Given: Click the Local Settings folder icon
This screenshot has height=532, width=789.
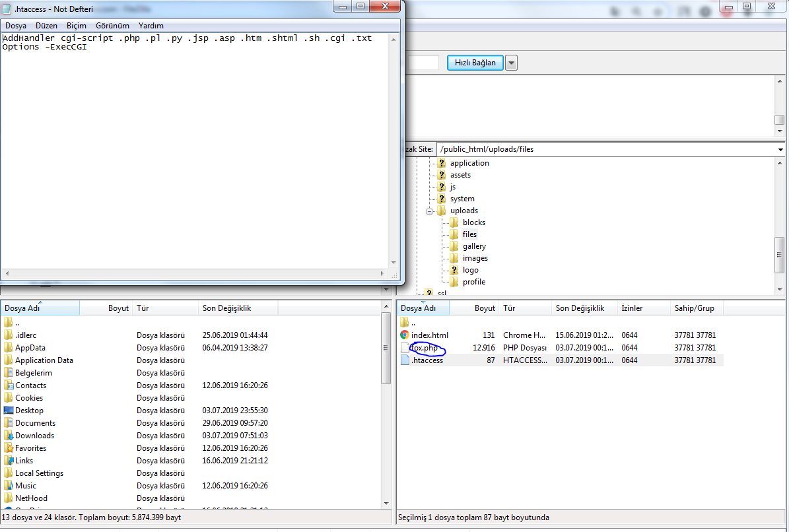Looking at the screenshot, I should (x=8, y=473).
